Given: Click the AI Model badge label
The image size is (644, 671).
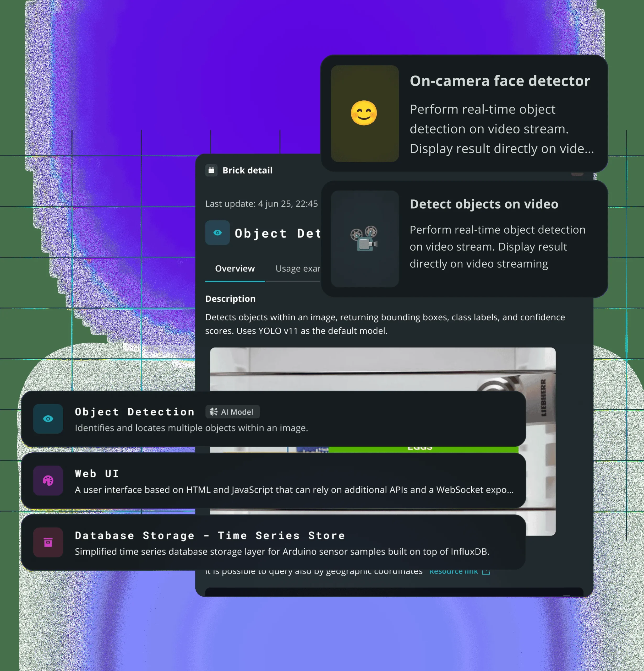Looking at the screenshot, I should coord(237,412).
